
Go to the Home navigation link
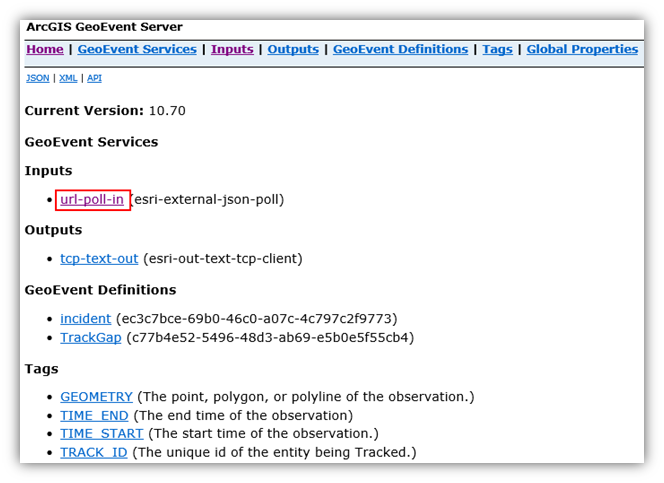tap(45, 49)
